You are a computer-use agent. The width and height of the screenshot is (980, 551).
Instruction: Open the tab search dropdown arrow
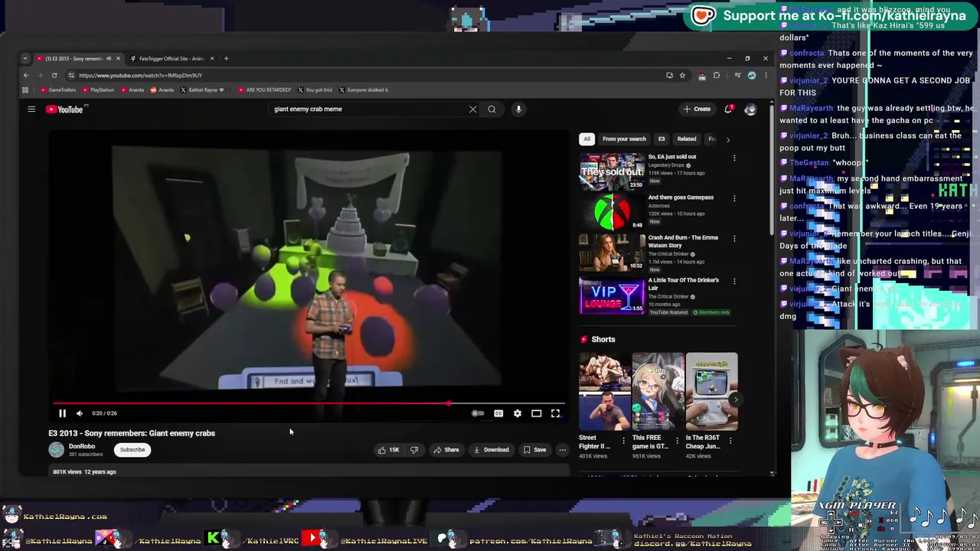point(25,59)
